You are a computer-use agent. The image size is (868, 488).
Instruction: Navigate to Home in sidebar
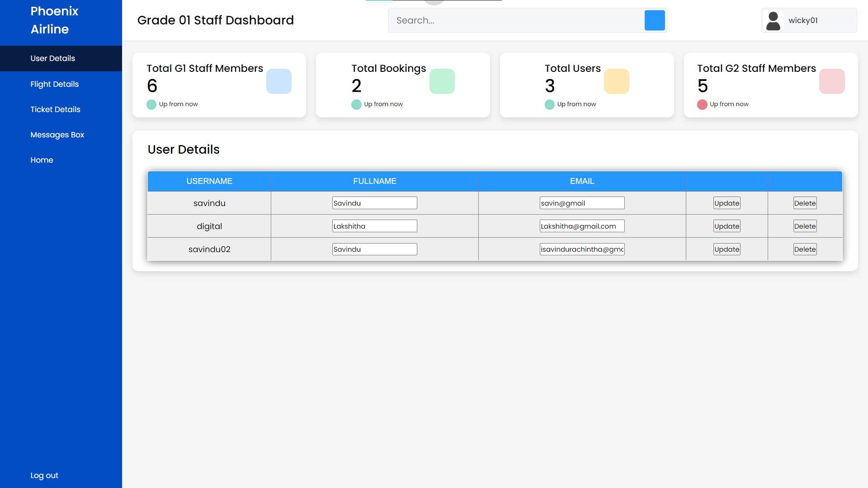pos(42,160)
